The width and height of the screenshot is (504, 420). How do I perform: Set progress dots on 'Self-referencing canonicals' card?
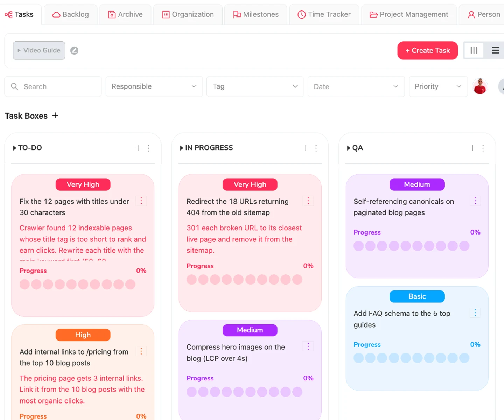411,246
